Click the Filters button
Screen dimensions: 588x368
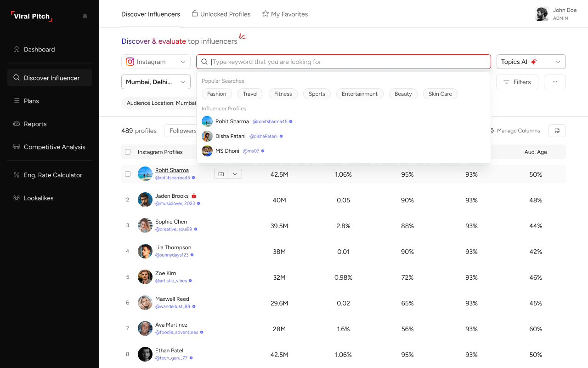pyautogui.click(x=517, y=82)
